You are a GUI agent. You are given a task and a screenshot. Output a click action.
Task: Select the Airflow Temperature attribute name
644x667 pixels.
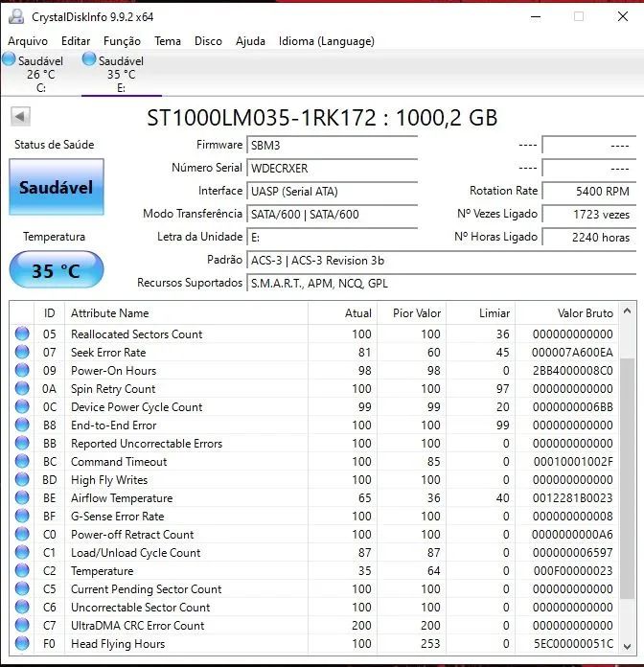tap(122, 497)
